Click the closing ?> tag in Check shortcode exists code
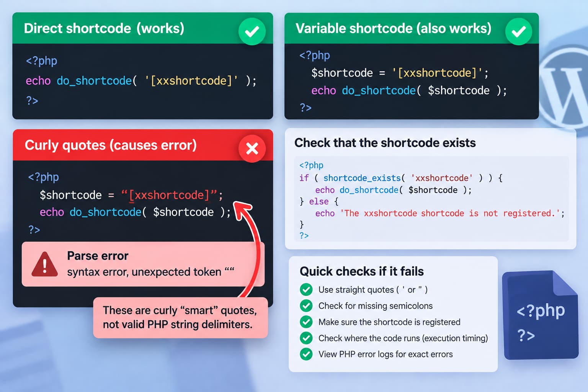 [x=304, y=235]
